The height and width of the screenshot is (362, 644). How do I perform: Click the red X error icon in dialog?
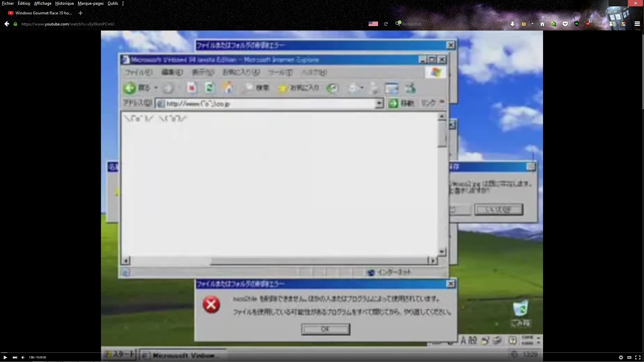211,305
